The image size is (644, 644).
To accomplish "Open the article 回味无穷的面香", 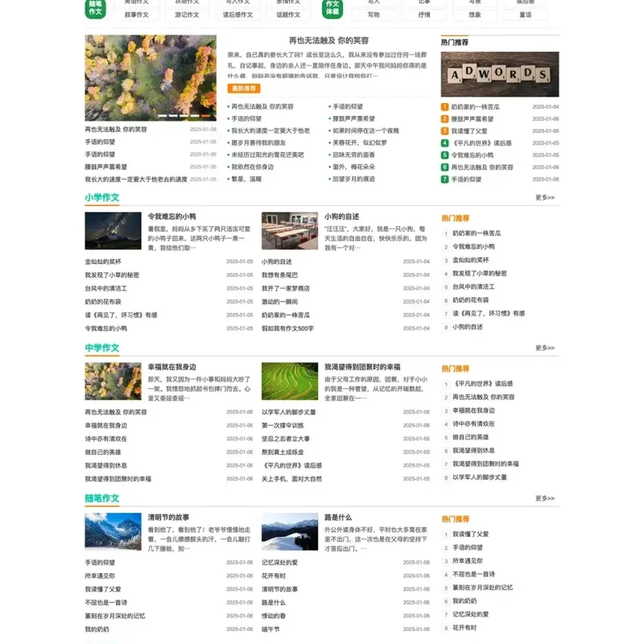I will pos(353,155).
